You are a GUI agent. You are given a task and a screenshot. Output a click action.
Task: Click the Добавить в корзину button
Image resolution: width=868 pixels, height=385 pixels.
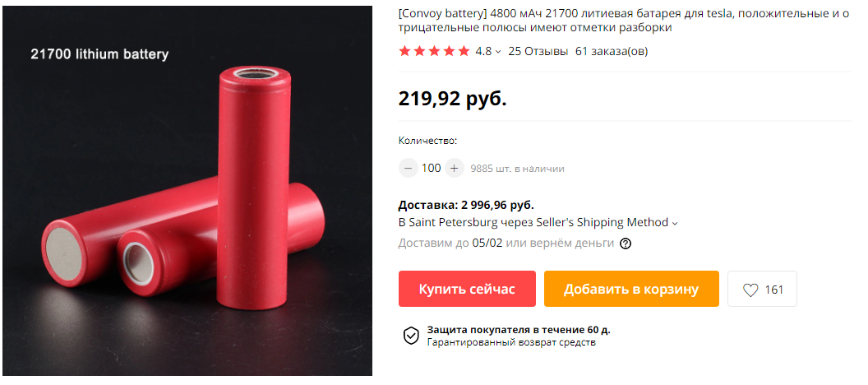631,289
